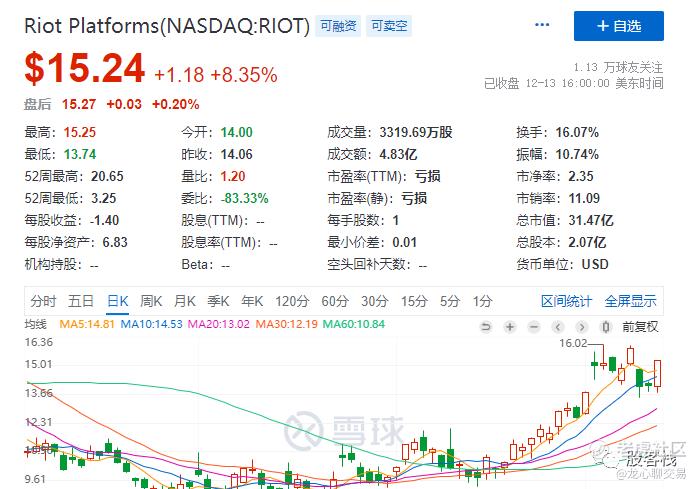The height and width of the screenshot is (489, 699).
Task: Click the +8.35% change percentage
Action: click(x=244, y=75)
